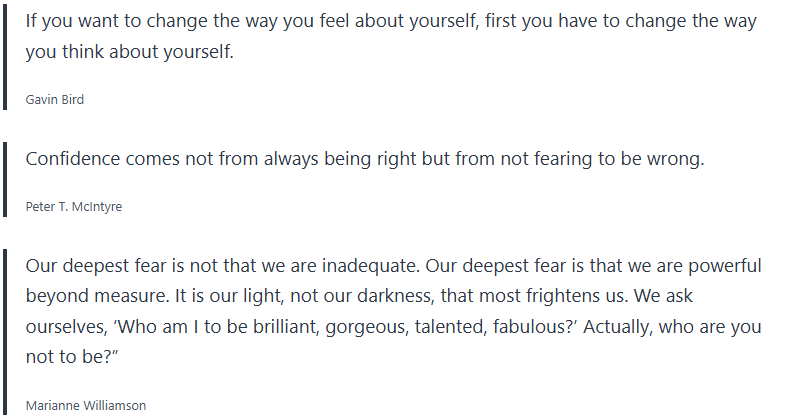This screenshot has height=420, width=808.
Task: Click the author name Gavin Bird
Action: 54,100
